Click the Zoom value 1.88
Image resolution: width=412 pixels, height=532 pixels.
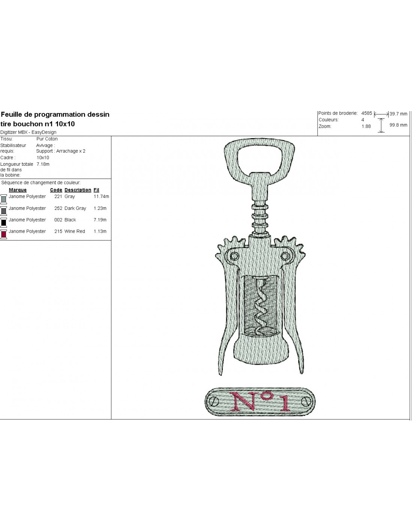[366, 126]
